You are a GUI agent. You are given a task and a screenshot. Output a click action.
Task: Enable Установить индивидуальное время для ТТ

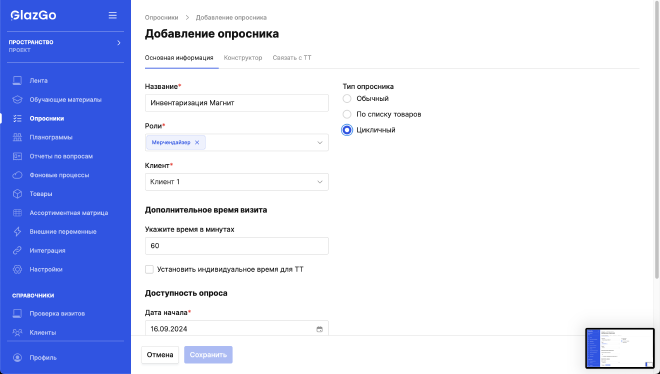coord(149,269)
